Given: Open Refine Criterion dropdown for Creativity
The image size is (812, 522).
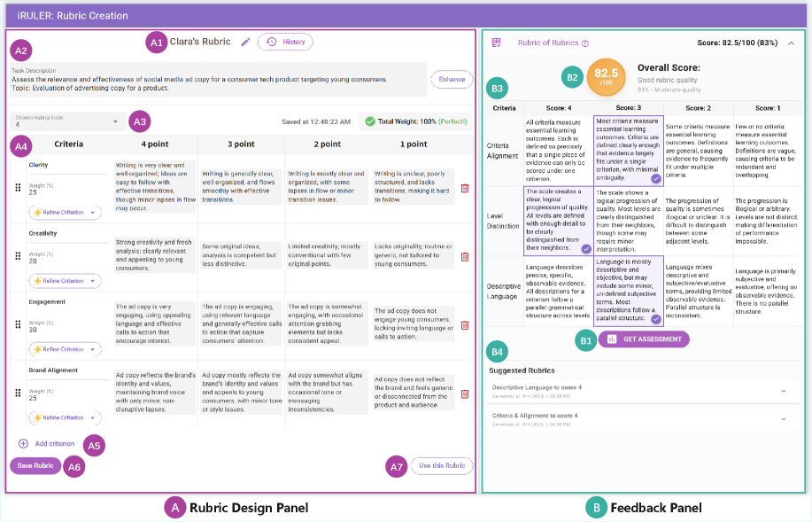Looking at the screenshot, I should point(66,280).
